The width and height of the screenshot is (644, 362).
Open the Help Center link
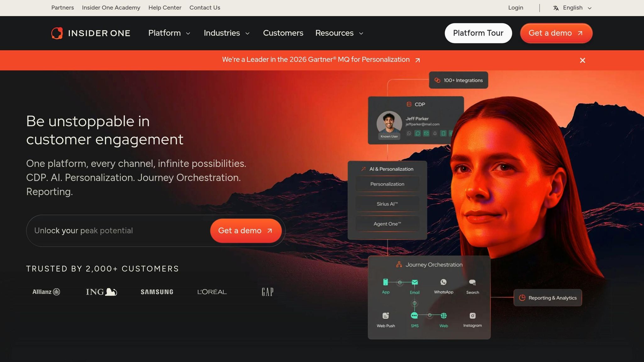click(165, 8)
